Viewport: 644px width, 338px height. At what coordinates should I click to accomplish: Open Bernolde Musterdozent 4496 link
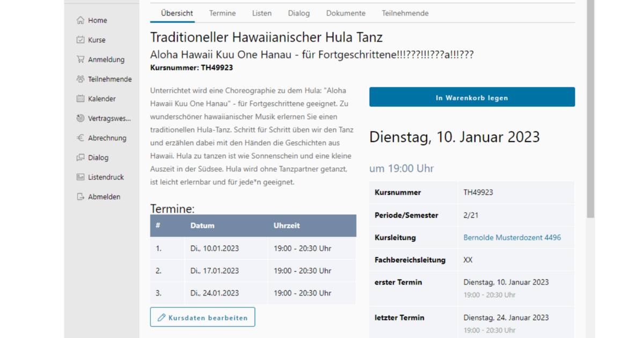(512, 238)
